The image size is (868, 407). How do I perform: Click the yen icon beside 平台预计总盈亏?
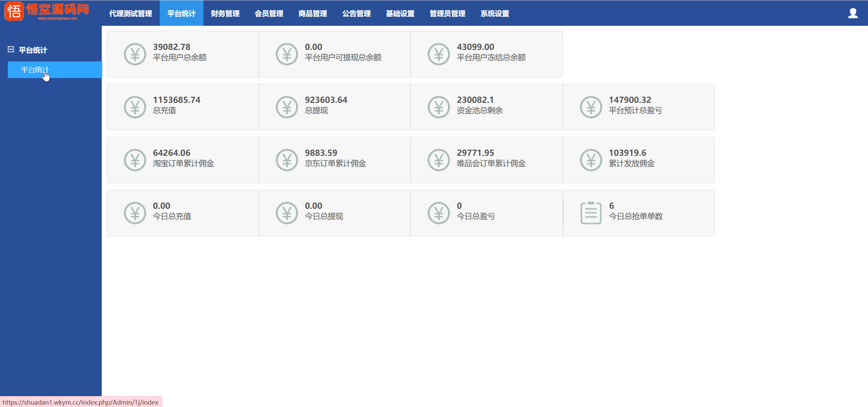click(591, 107)
